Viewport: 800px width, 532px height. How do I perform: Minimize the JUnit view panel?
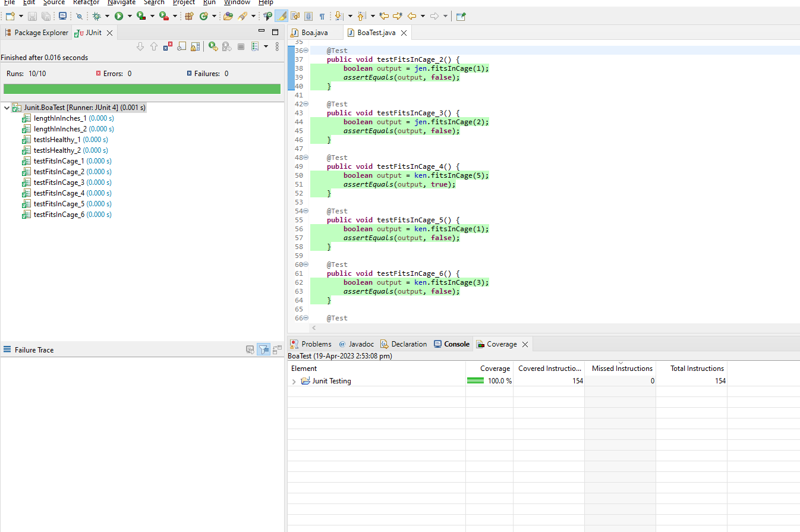coord(262,30)
